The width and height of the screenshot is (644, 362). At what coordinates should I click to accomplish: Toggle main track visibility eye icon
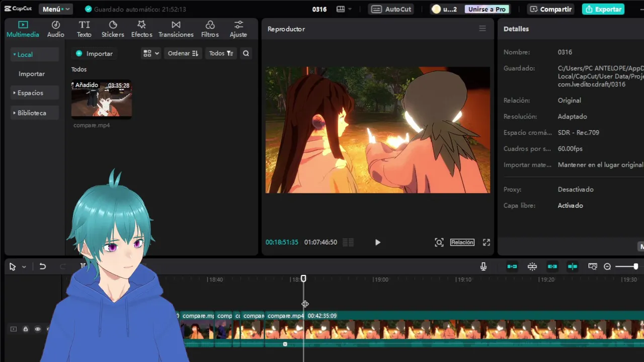37,329
